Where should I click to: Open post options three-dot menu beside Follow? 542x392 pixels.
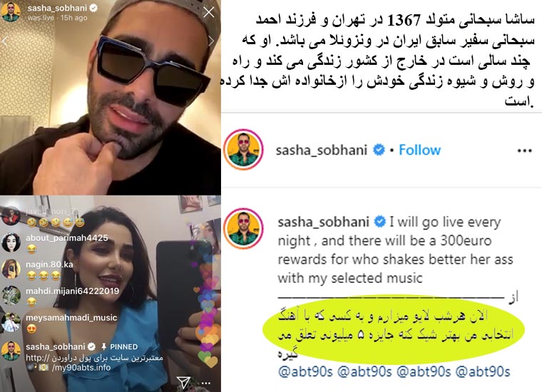click(524, 150)
